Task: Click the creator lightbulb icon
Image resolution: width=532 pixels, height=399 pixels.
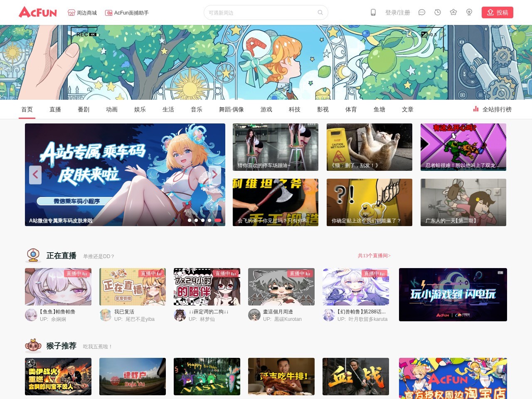Action: coord(469,12)
